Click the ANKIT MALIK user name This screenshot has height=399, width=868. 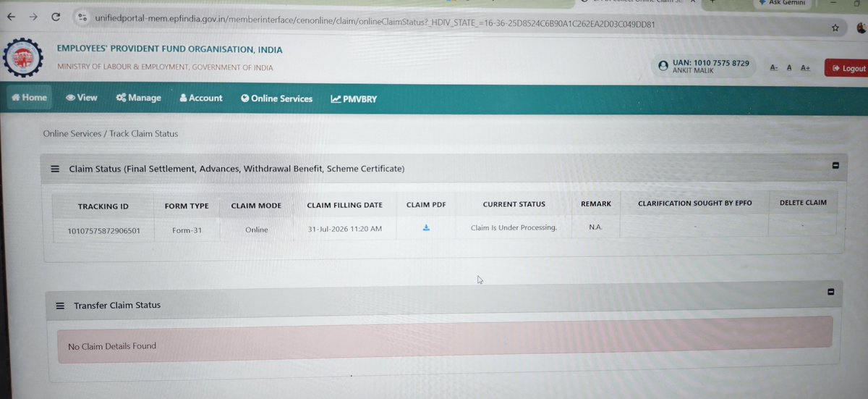[692, 72]
